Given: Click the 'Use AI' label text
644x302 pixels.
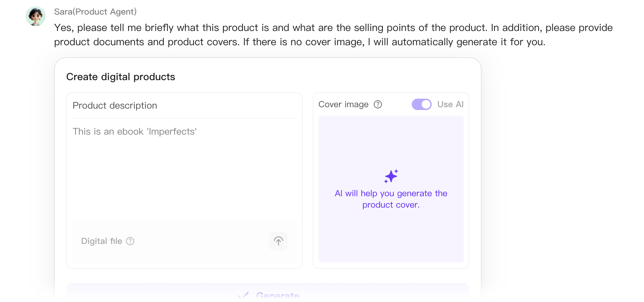Looking at the screenshot, I should (x=450, y=104).
